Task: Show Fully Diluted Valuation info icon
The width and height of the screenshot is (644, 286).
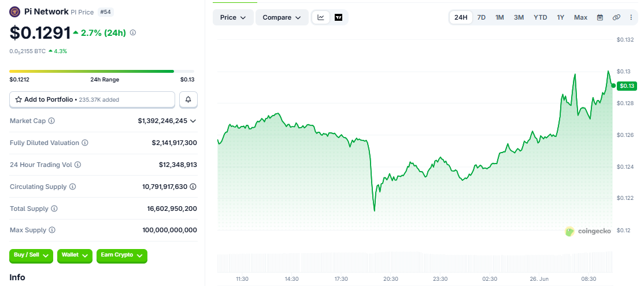Action: [x=84, y=143]
